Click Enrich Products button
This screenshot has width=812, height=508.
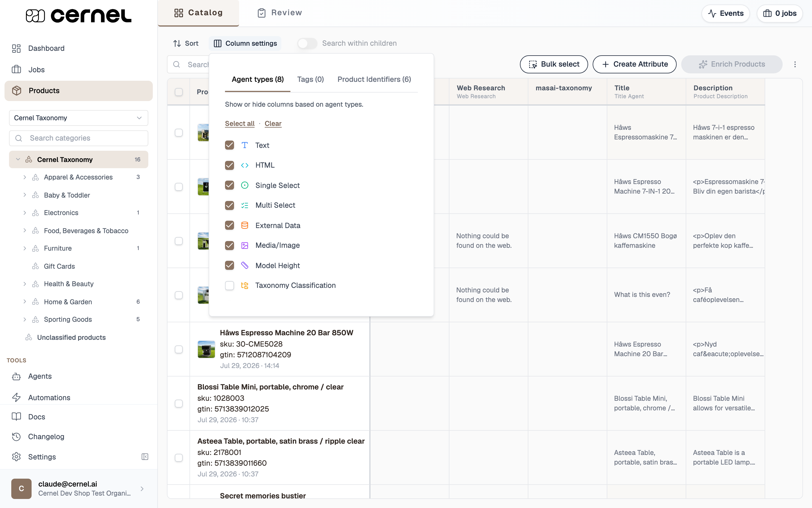point(731,64)
